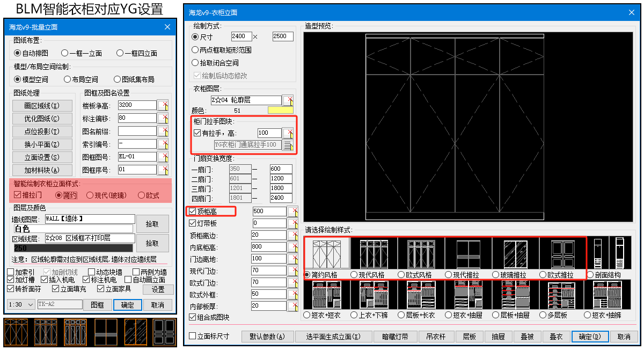Click the dark 250 region layer color bar

coord(73,248)
